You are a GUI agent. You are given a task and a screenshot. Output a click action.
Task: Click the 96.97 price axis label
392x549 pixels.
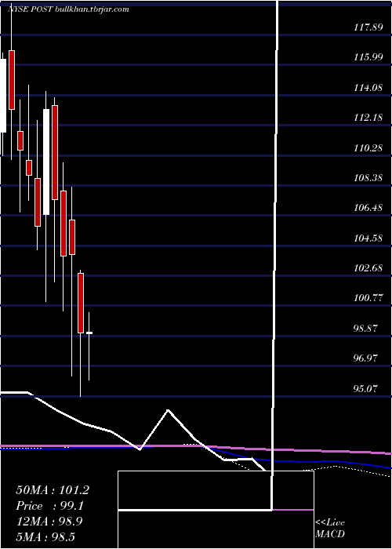pos(366,358)
